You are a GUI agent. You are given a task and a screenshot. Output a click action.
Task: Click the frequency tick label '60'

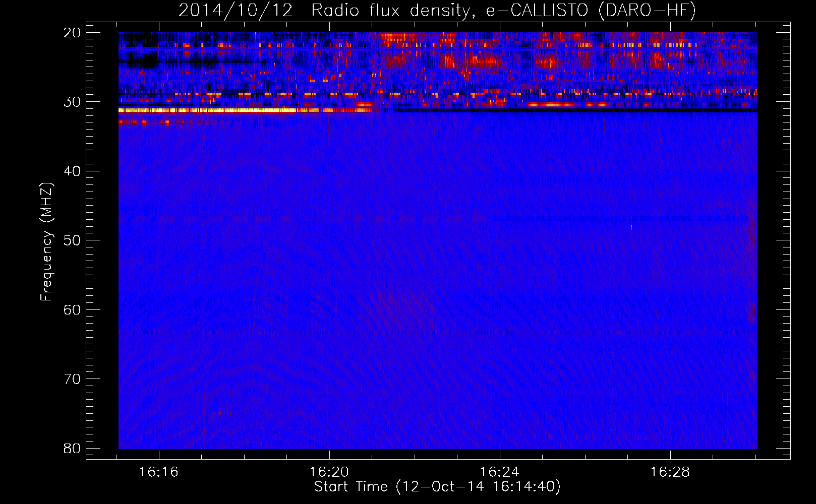tap(73, 309)
